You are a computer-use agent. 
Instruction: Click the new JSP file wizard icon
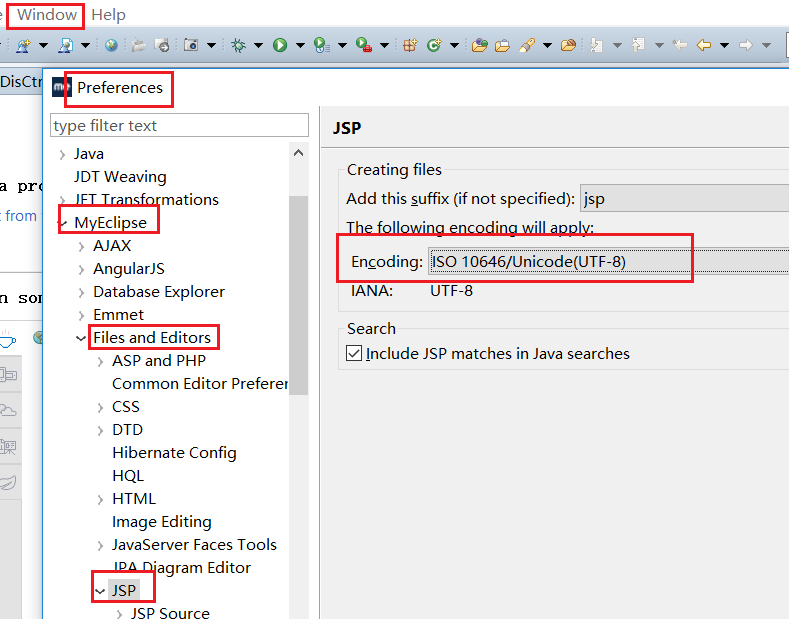65,46
